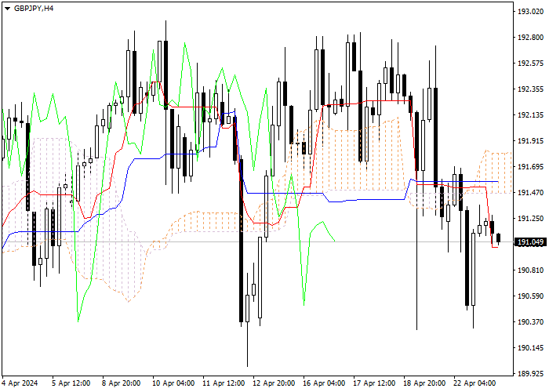Select the 4 Apr 2024 date label
Screen dimensions: 549x392
tap(20, 383)
